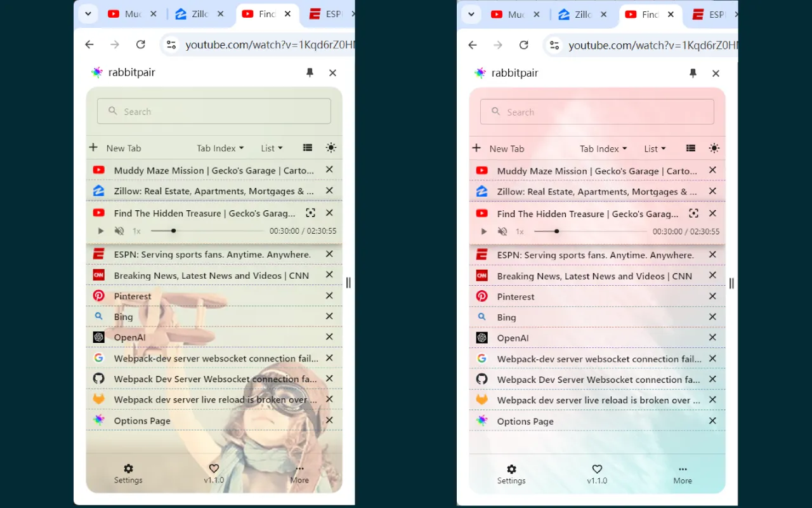Image resolution: width=812 pixels, height=508 pixels.
Task: Open picture-in-picture on Hidden Treasure video
Action: [x=310, y=213]
